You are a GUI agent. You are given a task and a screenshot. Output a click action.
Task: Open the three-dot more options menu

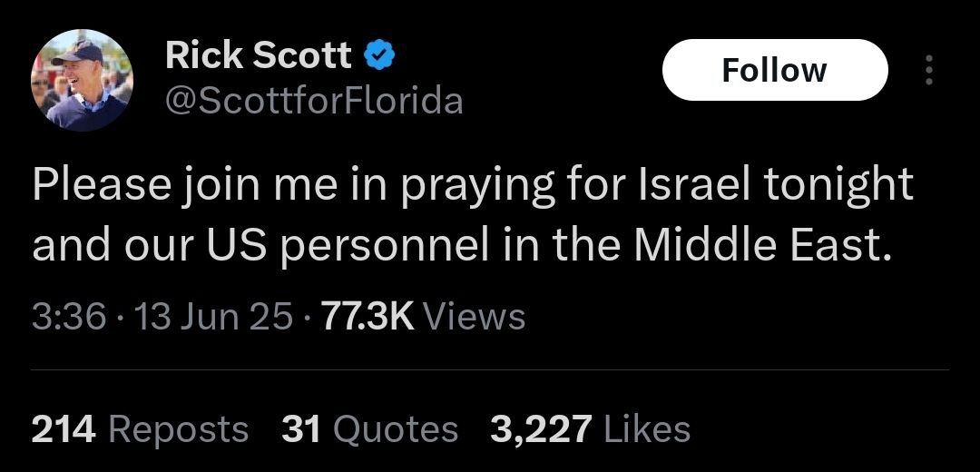coord(927,70)
